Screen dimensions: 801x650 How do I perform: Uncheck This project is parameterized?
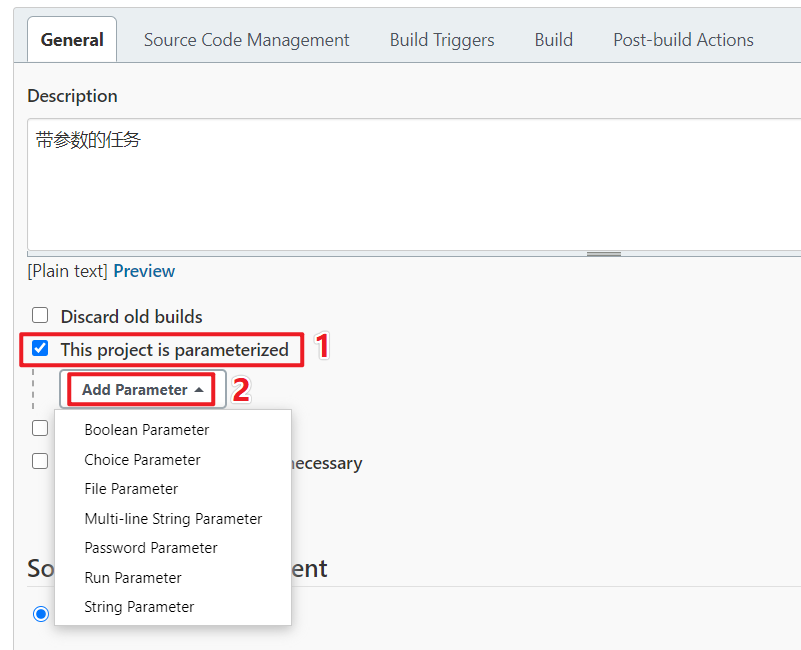40,349
